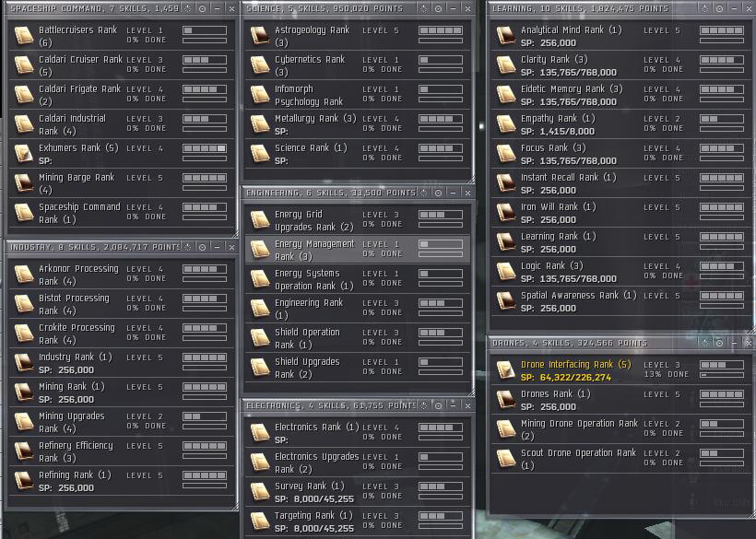Image resolution: width=756 pixels, height=539 pixels.
Task: Select the Caldari Cruiser skill book icon
Action: coord(24,65)
